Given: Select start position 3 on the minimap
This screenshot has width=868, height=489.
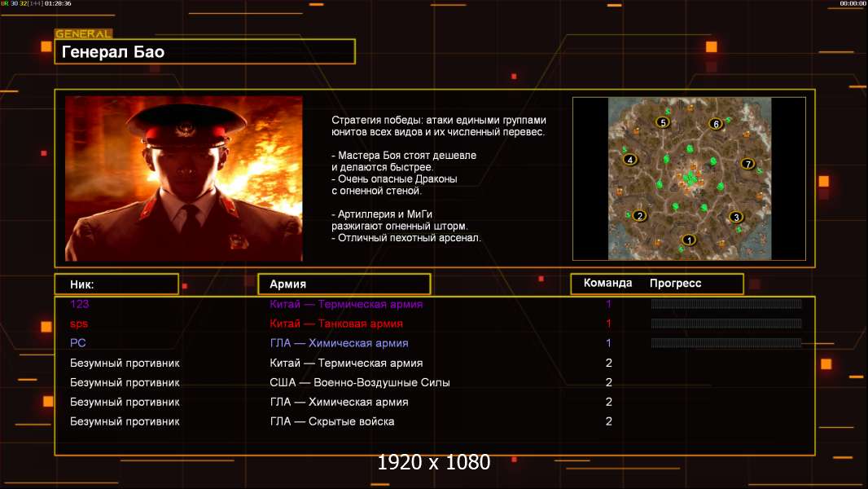Looking at the screenshot, I should (x=736, y=217).
